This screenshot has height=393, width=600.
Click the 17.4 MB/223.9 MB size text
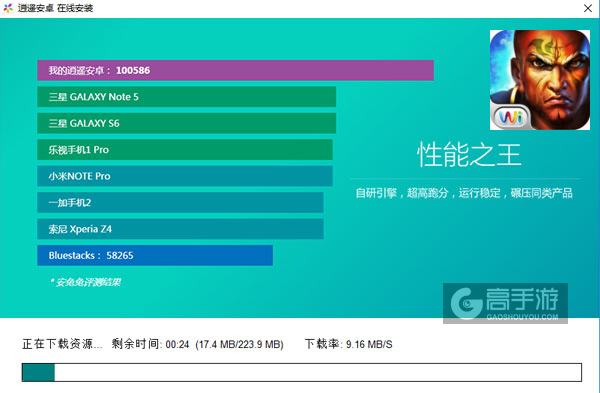(240, 344)
